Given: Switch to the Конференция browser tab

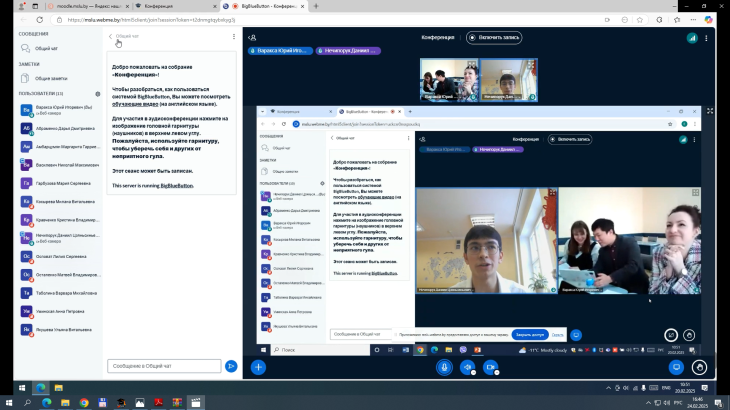Looking at the screenshot, I should [176, 6].
